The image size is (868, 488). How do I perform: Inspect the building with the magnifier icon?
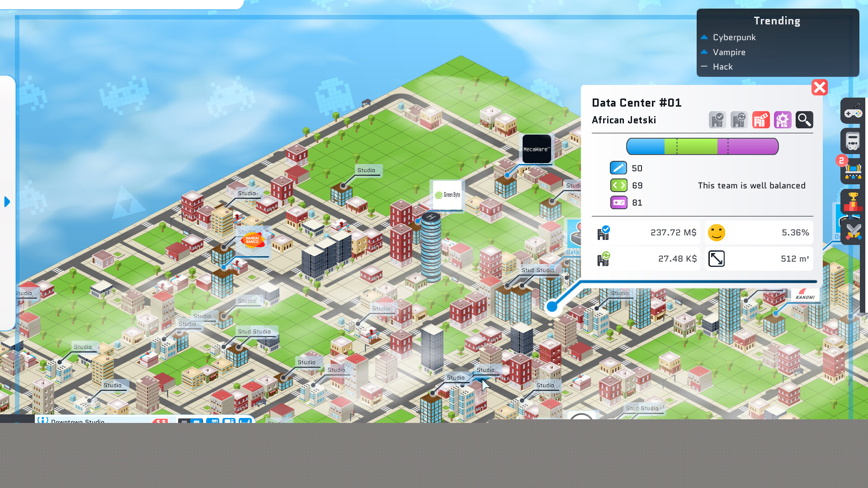click(804, 119)
